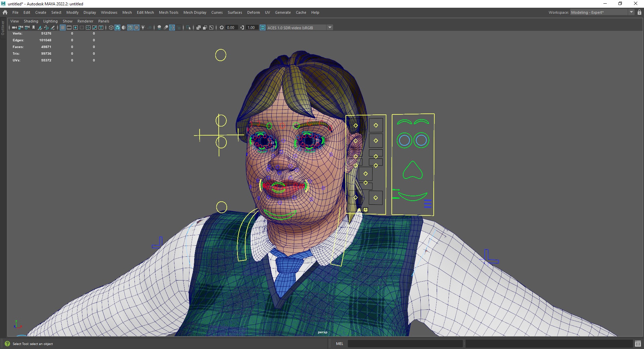The image size is (644, 349).
Task: Toggle viewport Shadows
Action: click(150, 28)
